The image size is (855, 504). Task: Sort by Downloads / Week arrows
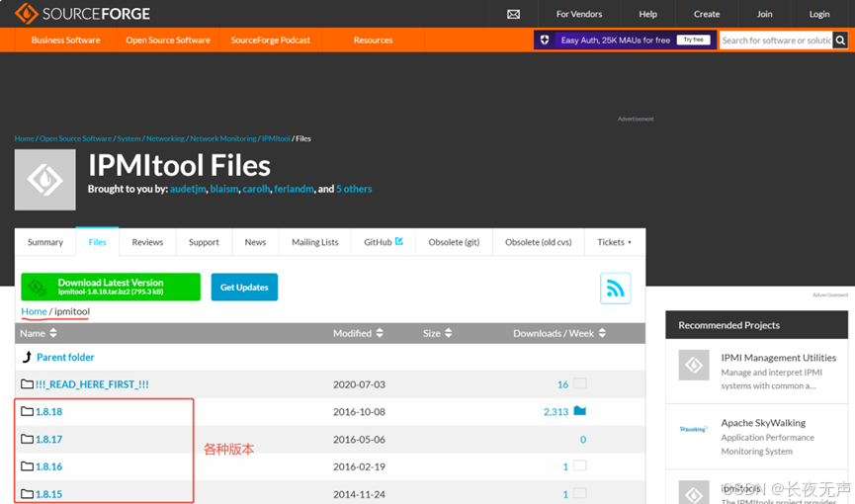[602, 333]
